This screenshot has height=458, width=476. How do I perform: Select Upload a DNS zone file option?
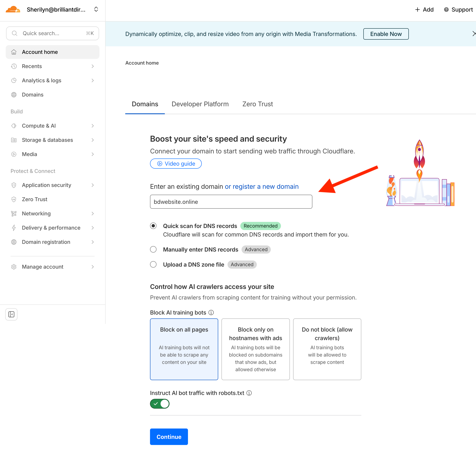pyautogui.click(x=153, y=264)
